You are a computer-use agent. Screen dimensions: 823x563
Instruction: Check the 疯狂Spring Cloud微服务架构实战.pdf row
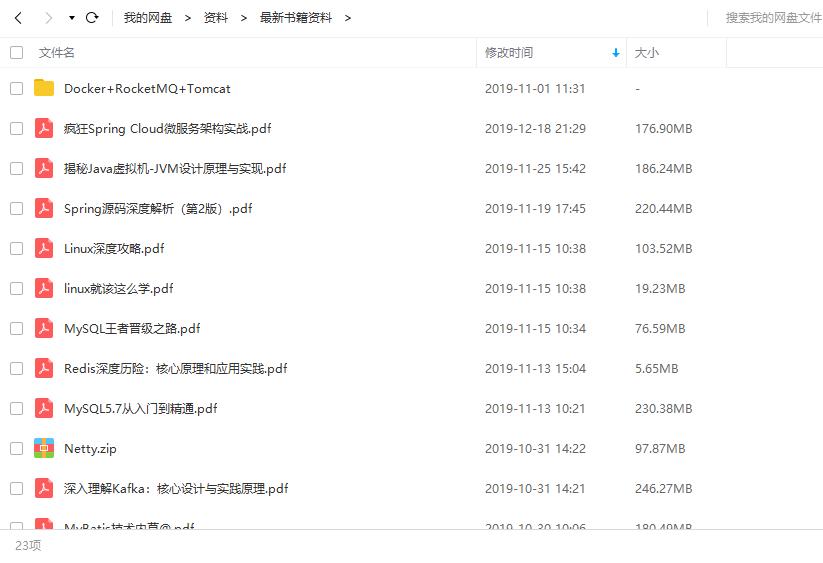pos(17,129)
